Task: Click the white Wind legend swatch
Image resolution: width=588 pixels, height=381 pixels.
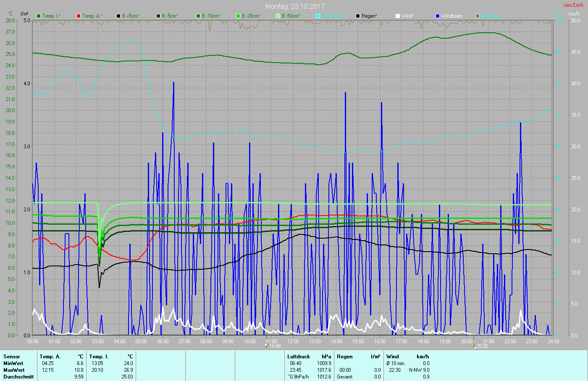Action: click(398, 16)
